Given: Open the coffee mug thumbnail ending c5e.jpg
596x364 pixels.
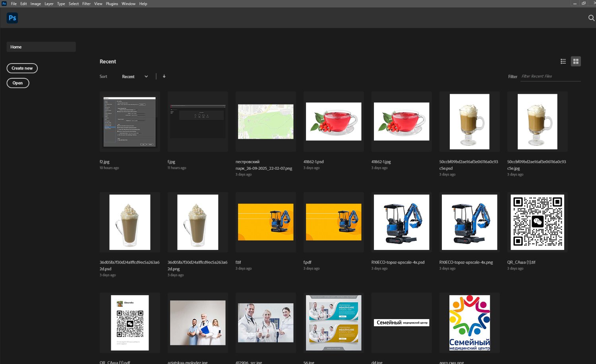Looking at the screenshot, I should [x=538, y=122].
